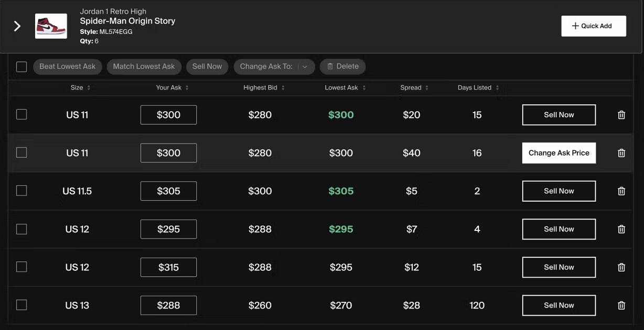Delete the US 13 listing via trash icon
This screenshot has height=330, width=644.
coord(621,305)
